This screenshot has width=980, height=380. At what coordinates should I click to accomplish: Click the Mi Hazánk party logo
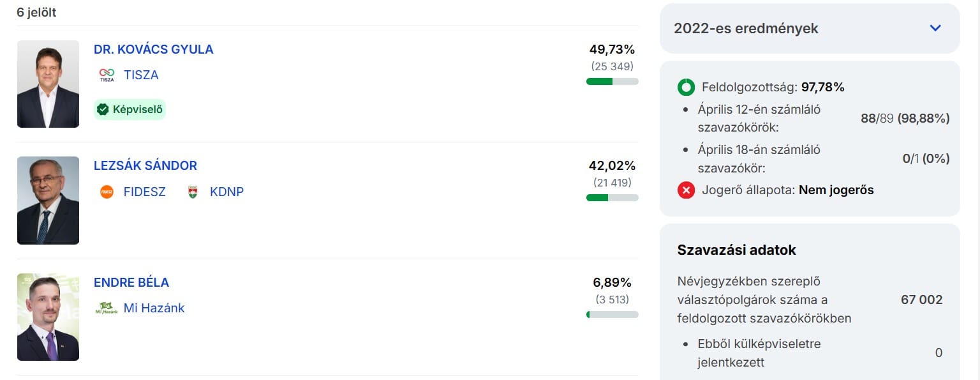pyautogui.click(x=106, y=308)
